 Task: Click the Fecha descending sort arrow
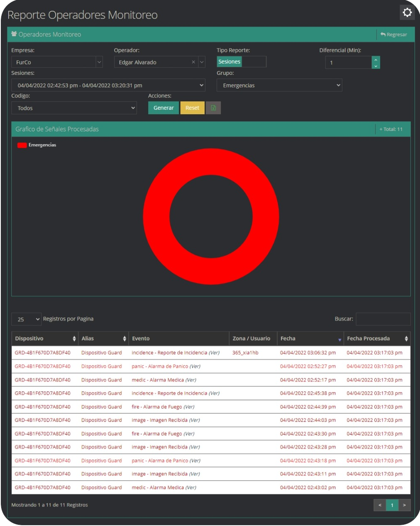pyautogui.click(x=339, y=340)
